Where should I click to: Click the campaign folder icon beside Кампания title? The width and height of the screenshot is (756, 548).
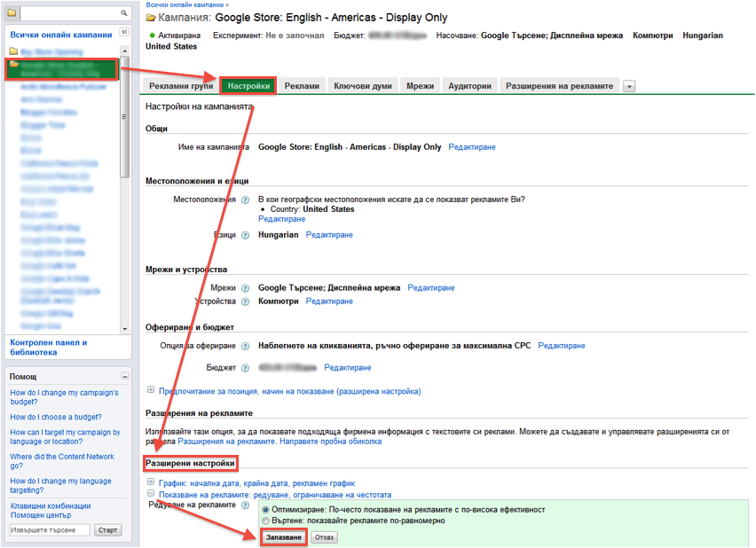pos(151,18)
